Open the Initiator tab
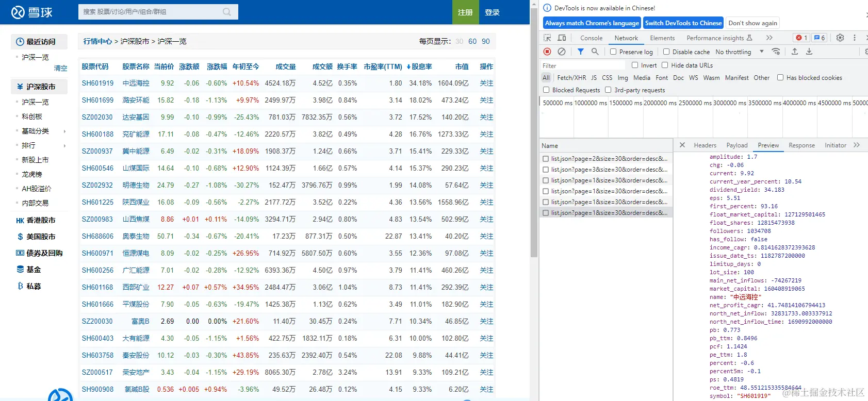 coord(836,145)
